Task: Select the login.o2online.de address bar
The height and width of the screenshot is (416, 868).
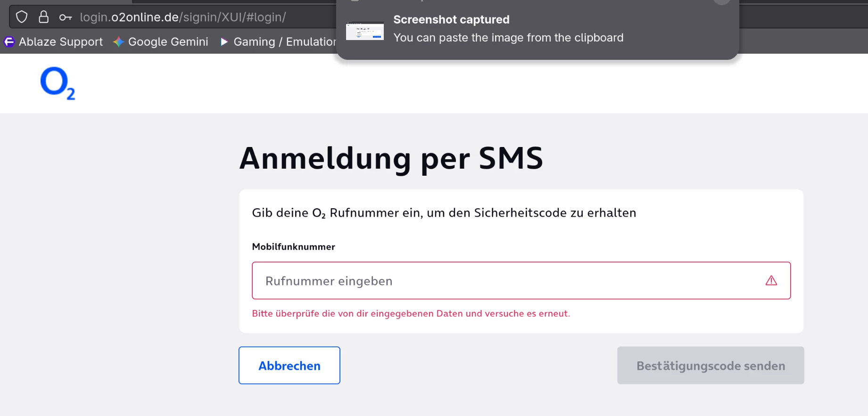Action: click(183, 17)
